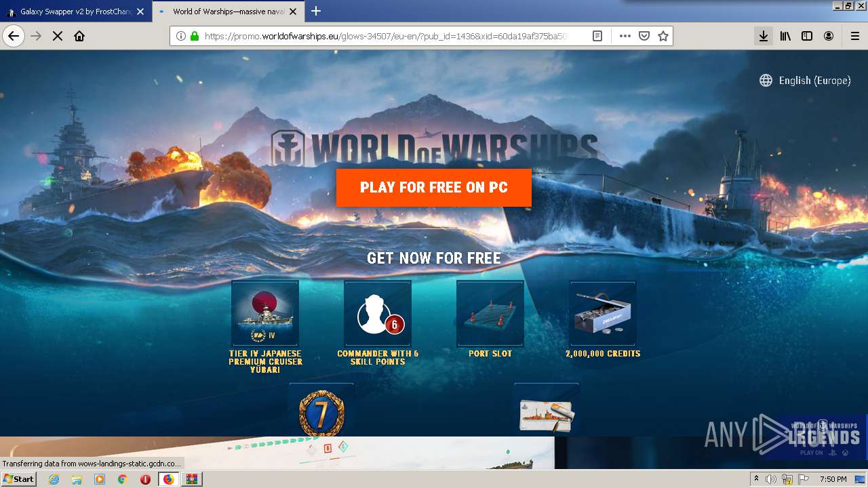Open the Firefox home page
868x488 pixels.
[79, 36]
